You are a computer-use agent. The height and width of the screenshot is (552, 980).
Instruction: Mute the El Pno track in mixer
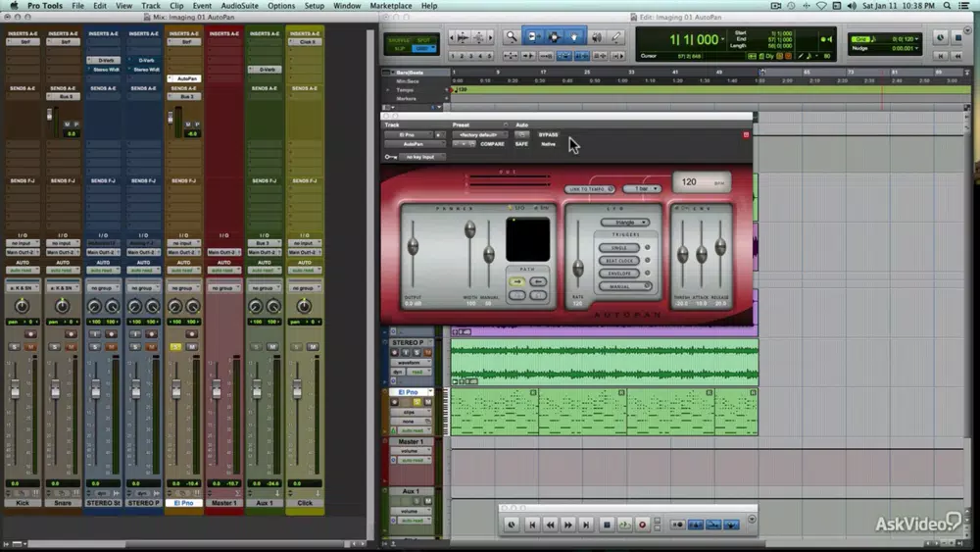(192, 347)
